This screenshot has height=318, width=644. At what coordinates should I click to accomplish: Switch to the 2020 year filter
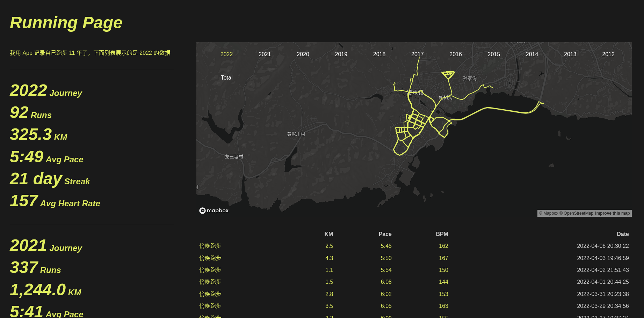tap(303, 54)
